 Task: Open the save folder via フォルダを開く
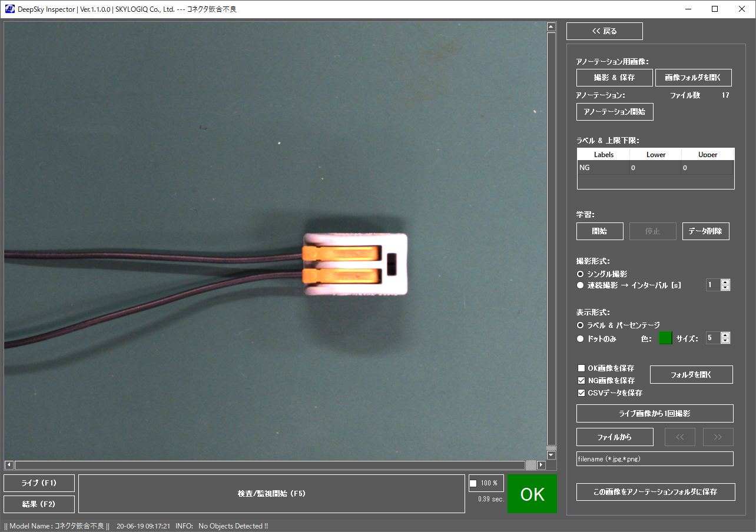point(691,374)
